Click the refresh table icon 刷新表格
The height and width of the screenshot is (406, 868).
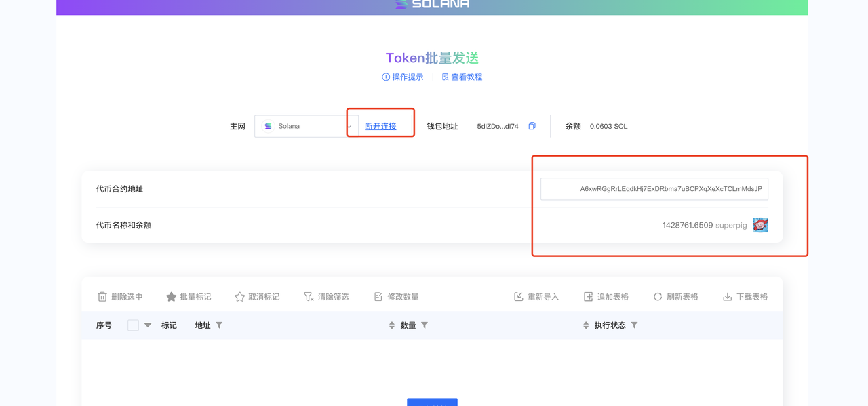[658, 297]
